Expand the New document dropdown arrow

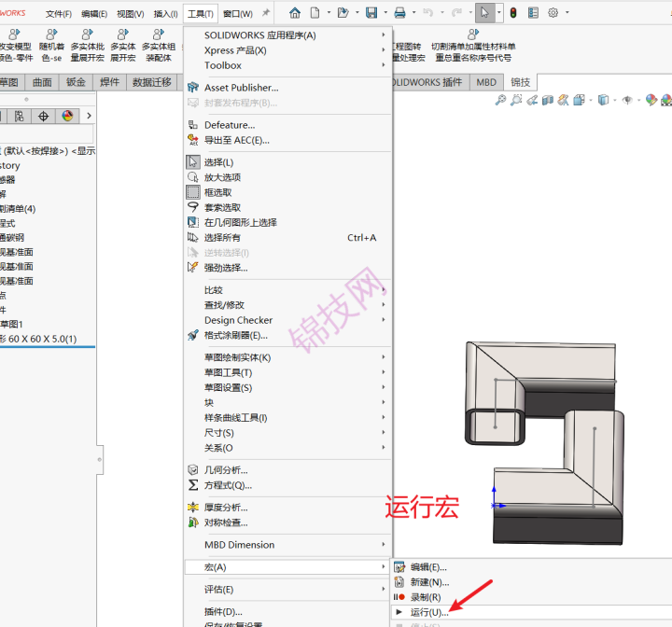329,13
